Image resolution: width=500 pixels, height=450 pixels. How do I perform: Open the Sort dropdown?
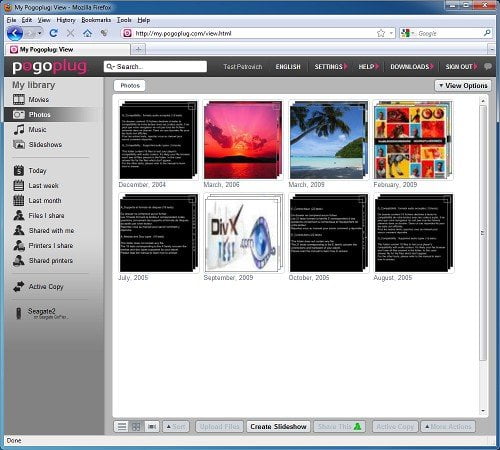pyautogui.click(x=176, y=427)
